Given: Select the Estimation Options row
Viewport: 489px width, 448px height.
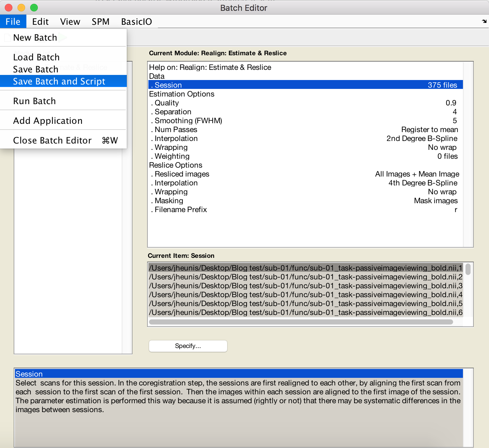Looking at the screenshot, I should [x=306, y=94].
